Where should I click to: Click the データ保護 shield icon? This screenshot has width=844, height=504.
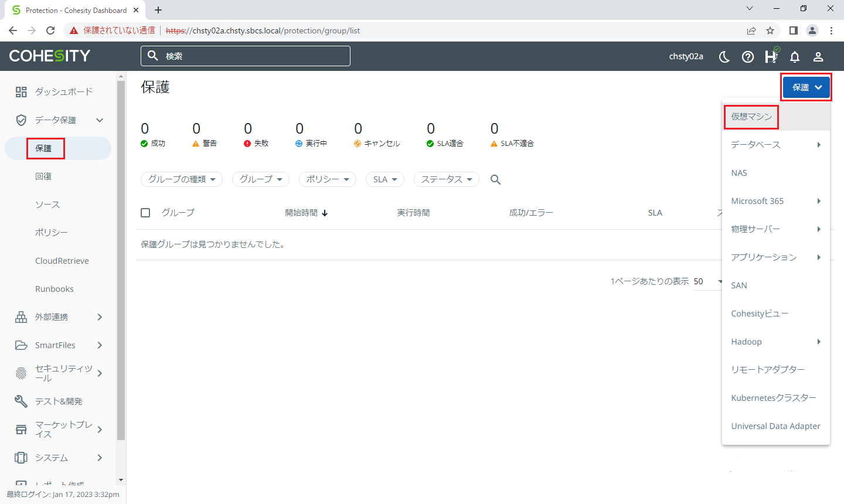(21, 120)
